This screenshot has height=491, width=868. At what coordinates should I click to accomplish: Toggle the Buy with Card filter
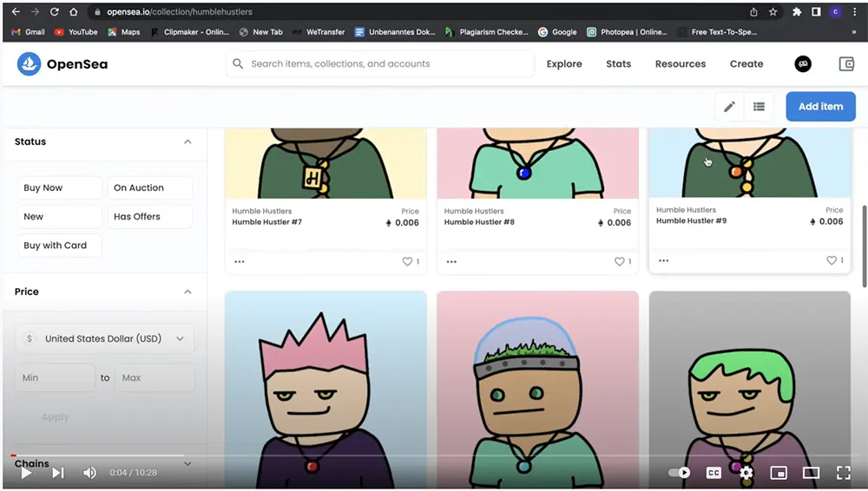(60, 245)
